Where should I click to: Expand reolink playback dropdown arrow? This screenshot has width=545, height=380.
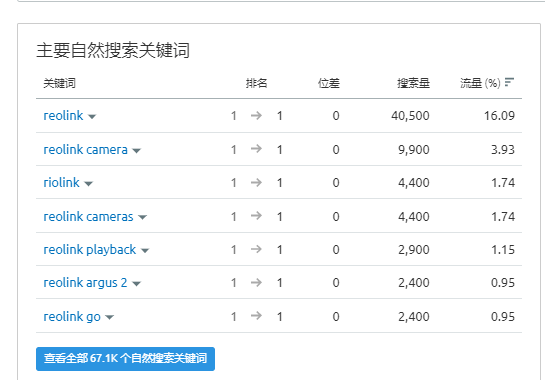tap(145, 251)
